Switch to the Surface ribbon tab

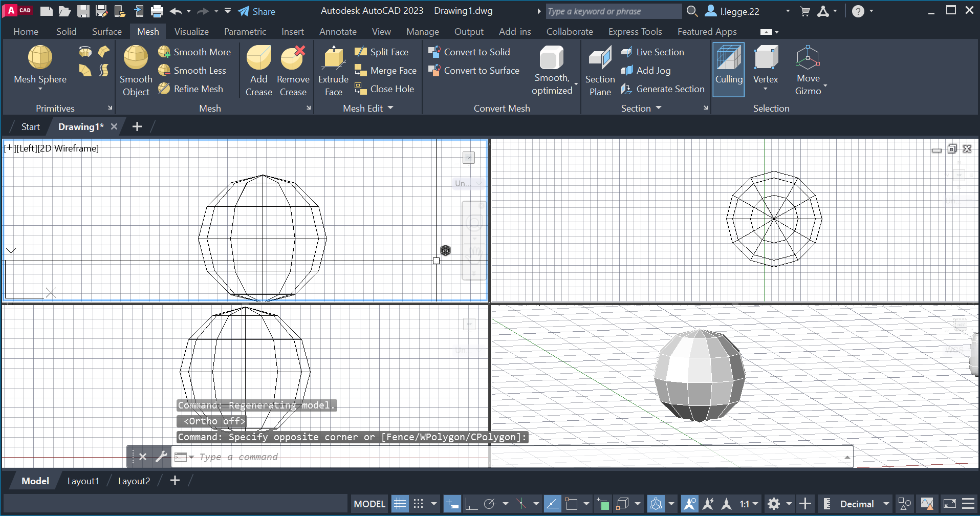(106, 32)
